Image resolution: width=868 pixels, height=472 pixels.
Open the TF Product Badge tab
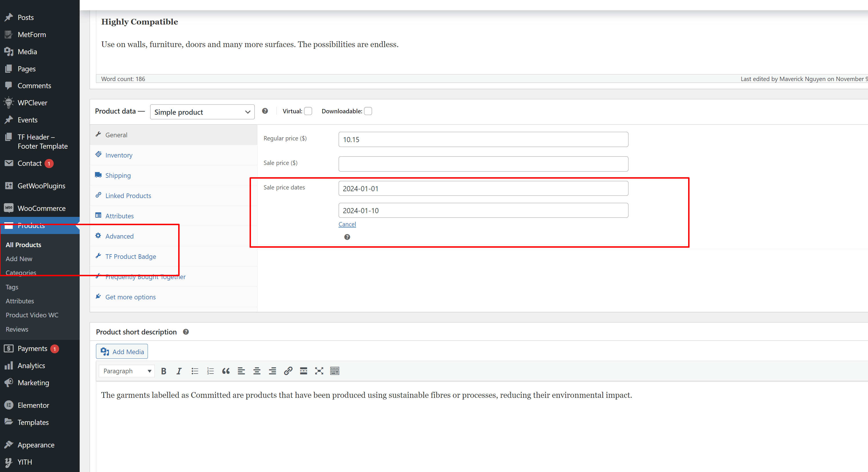[x=174, y=256]
